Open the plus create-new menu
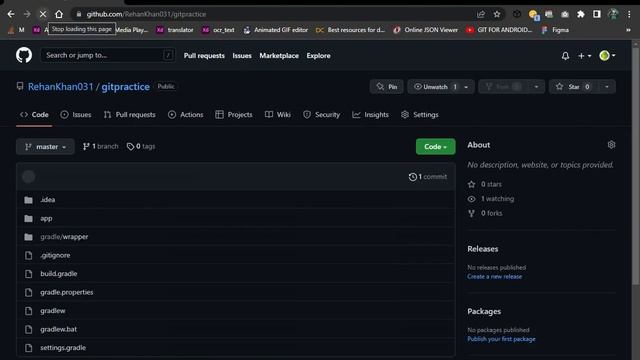This screenshot has height=360, width=640. (584, 56)
